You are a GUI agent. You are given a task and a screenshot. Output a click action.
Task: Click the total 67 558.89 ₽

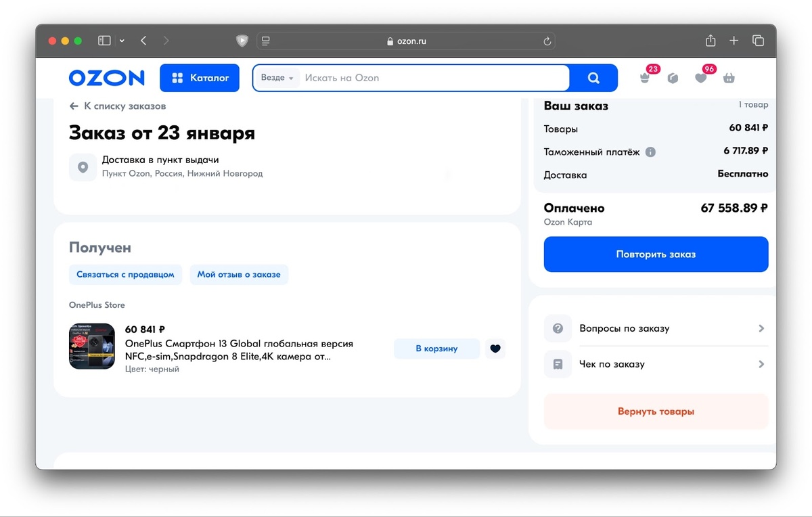coord(734,208)
